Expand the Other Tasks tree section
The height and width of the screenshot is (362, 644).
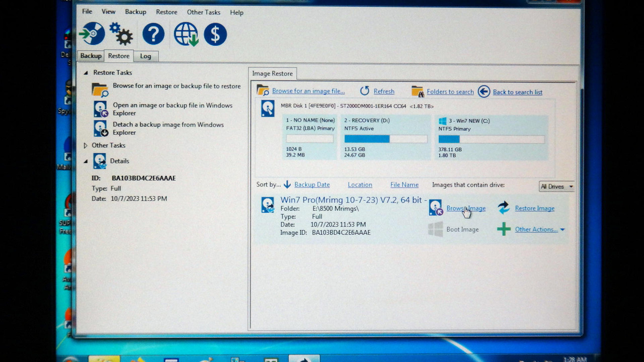86,145
